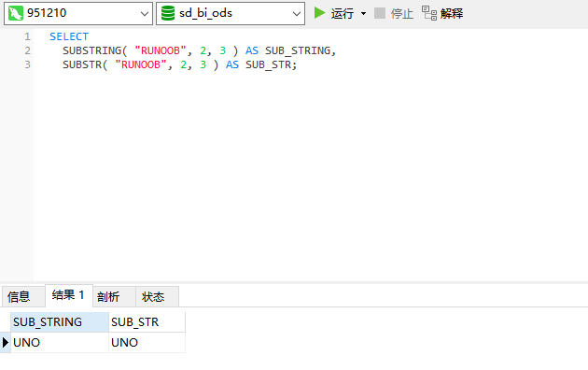This screenshot has width=588, height=370.
Task: Open the Run options dropdown arrow
Action: pos(363,13)
